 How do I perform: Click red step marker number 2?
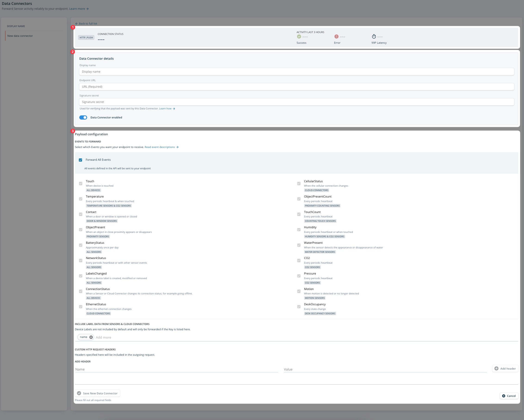(x=72, y=52)
